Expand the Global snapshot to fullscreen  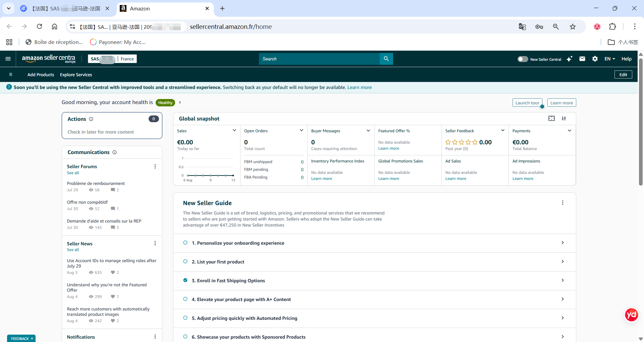coord(551,118)
